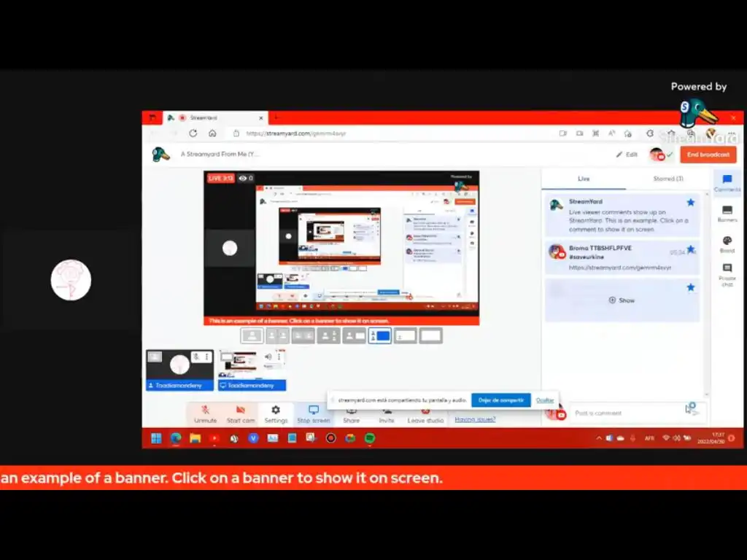Open Microsoft Edge from the taskbar
Viewport: 747px width, 560px height.
click(x=176, y=438)
